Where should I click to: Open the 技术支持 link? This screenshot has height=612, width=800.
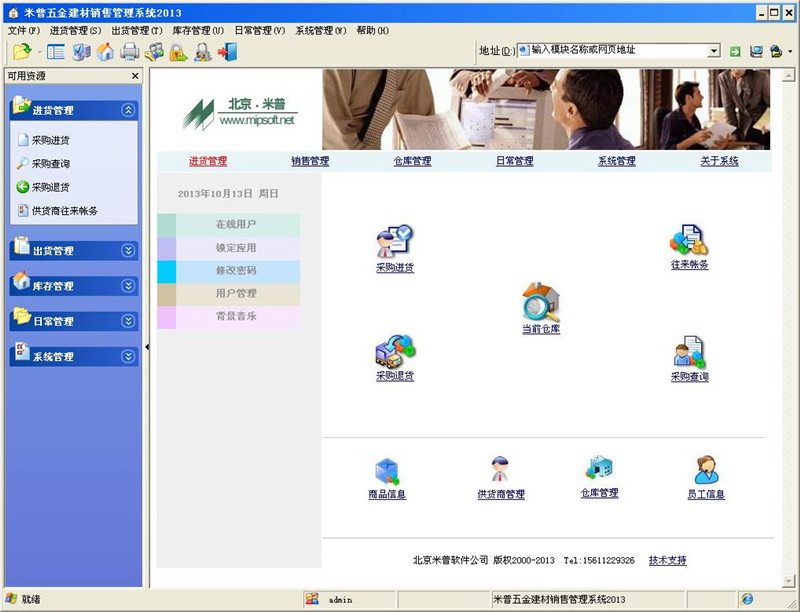click(667, 560)
